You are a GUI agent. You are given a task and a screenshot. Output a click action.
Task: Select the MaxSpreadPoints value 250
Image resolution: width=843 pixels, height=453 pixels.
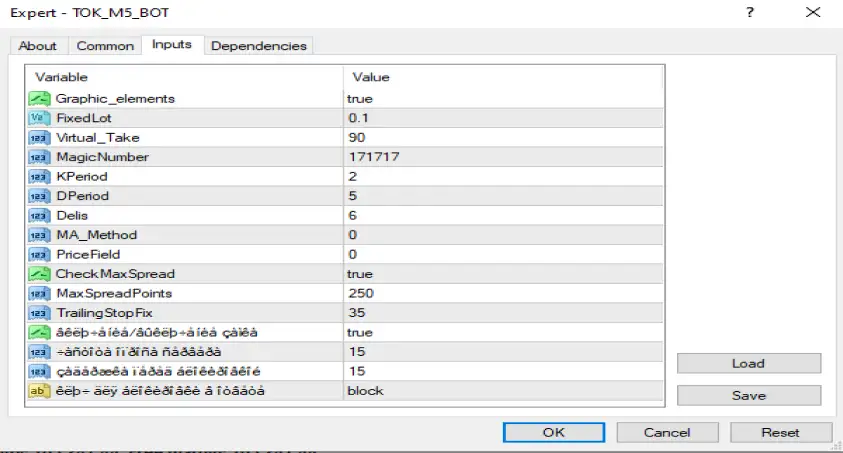tap(500, 293)
